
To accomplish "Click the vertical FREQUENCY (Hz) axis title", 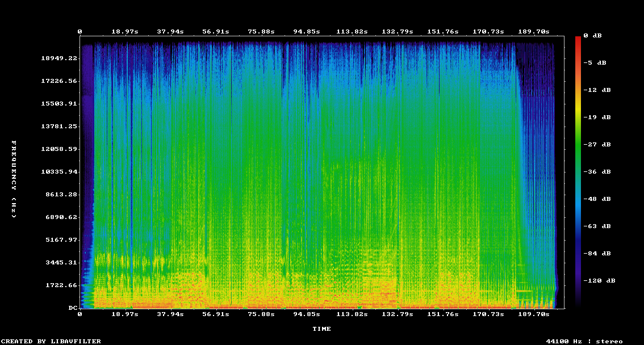I will click(x=14, y=179).
